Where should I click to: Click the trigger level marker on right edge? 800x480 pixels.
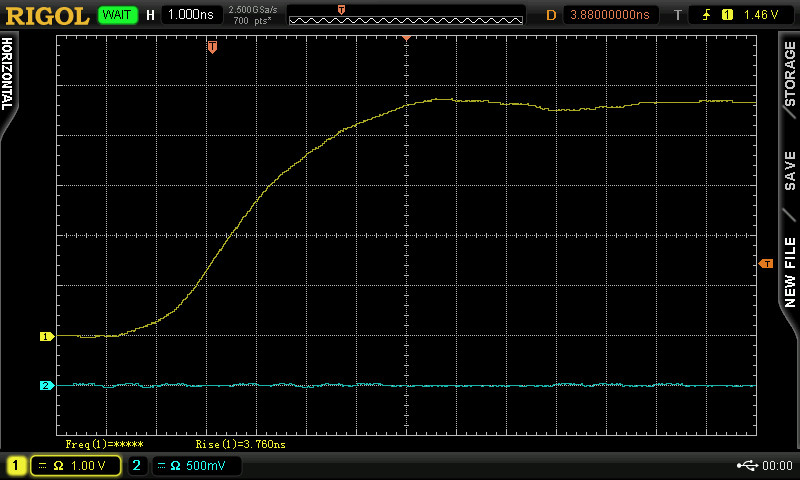tap(766, 263)
